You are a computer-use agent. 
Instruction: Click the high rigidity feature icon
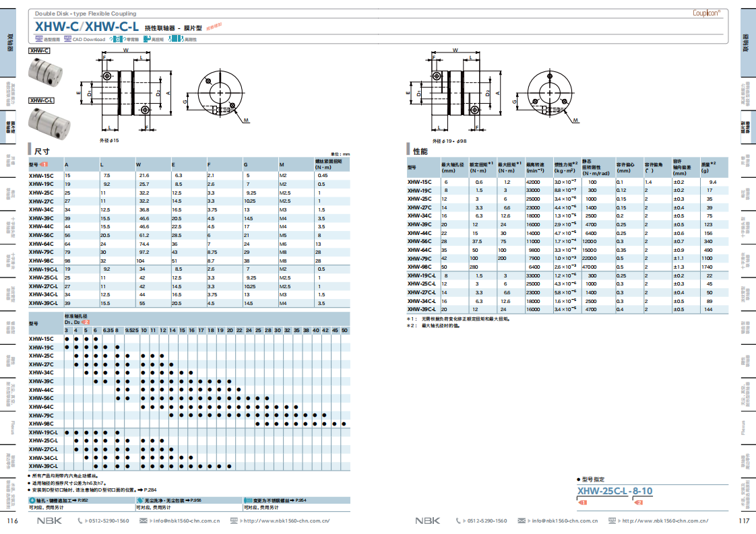(x=176, y=39)
